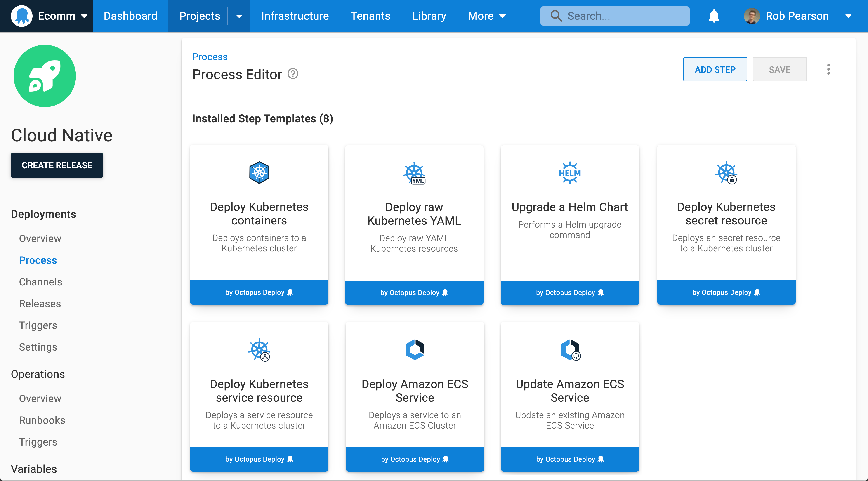Click inside the search field
Viewport: 868px width, 481px height.
(615, 16)
